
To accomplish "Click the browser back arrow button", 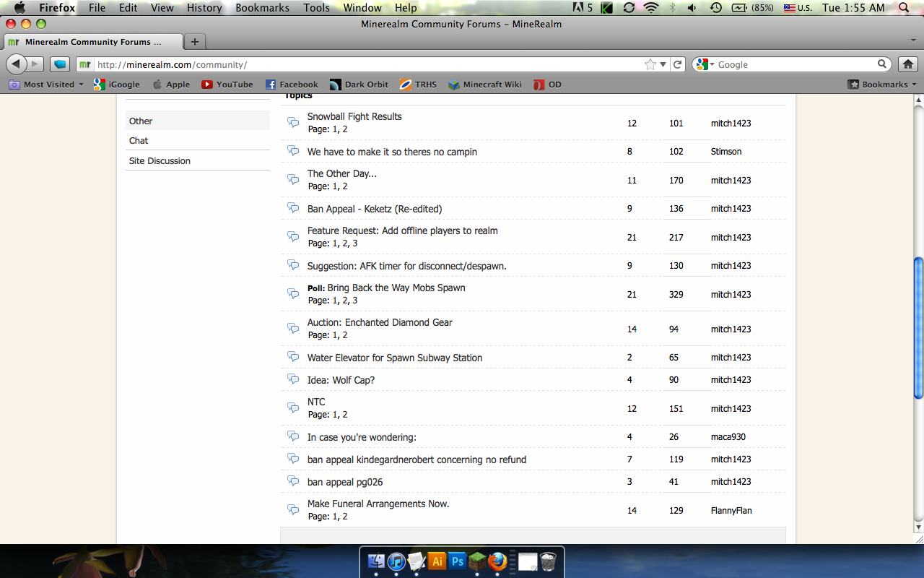I will point(16,64).
